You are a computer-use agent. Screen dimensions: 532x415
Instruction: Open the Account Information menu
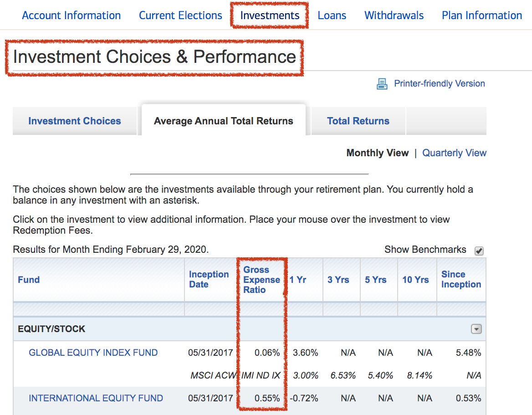(72, 15)
